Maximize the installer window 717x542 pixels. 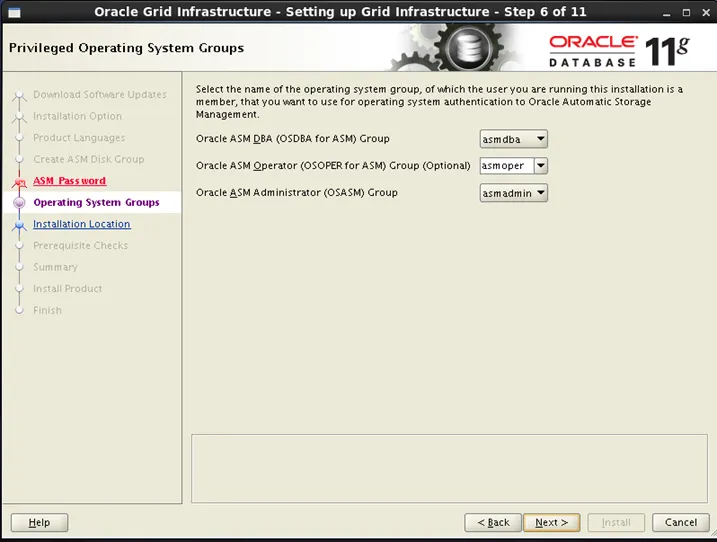686,13
